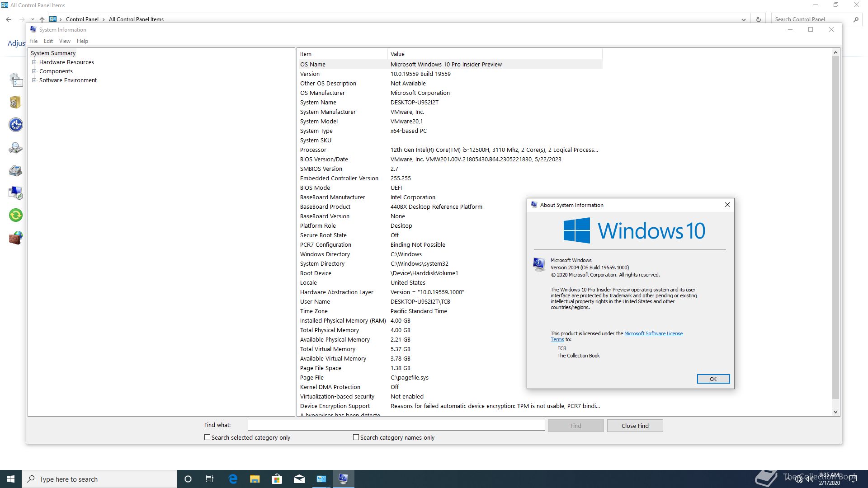The height and width of the screenshot is (488, 868).
Task: Select the BIOS Mode row
Action: pyautogui.click(x=450, y=188)
